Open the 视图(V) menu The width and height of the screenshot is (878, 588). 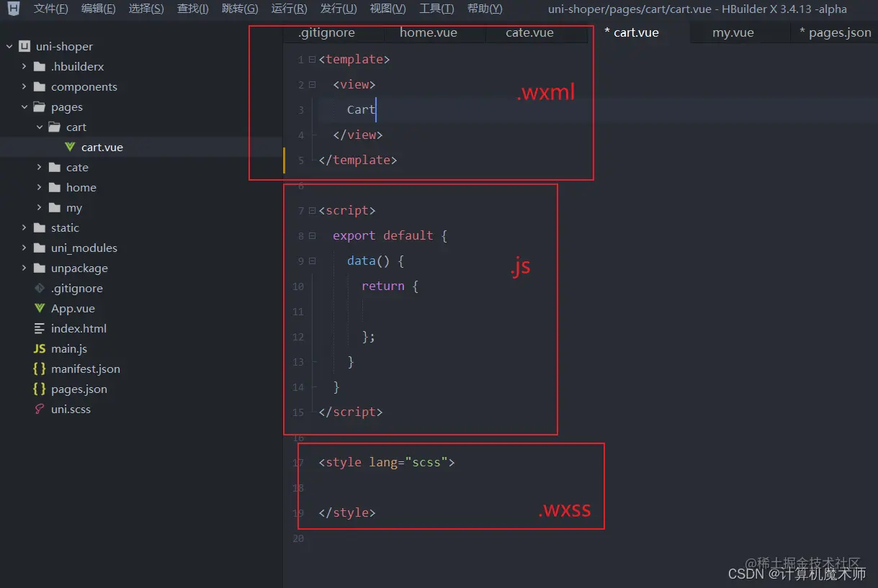(x=388, y=9)
